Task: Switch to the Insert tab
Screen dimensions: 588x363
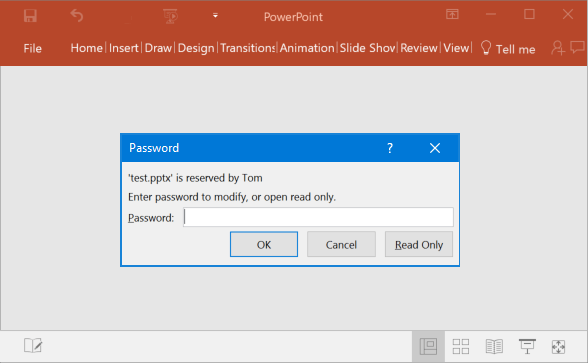Action: click(x=123, y=48)
